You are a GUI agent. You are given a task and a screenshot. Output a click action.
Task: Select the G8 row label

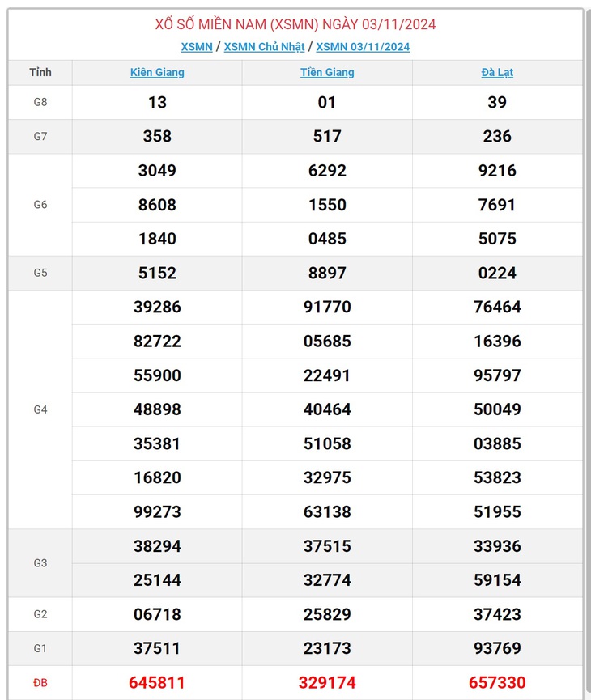40,102
